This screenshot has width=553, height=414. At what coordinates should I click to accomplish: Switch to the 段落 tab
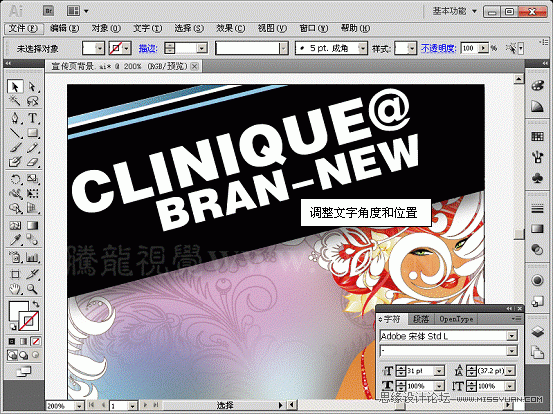pyautogui.click(x=421, y=319)
